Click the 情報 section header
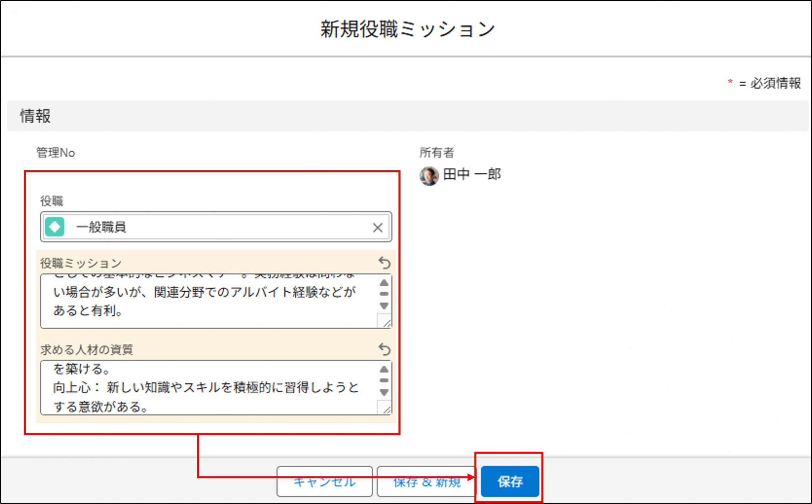The image size is (812, 504). coord(35,116)
